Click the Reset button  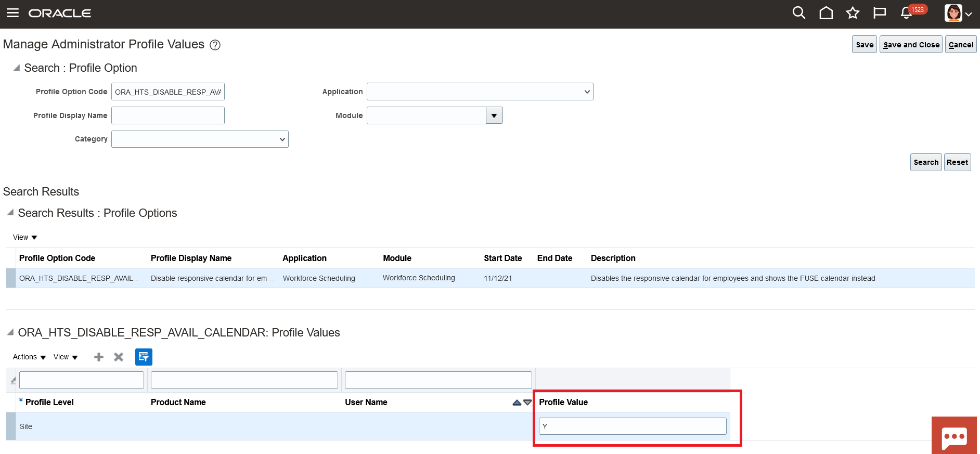point(957,162)
